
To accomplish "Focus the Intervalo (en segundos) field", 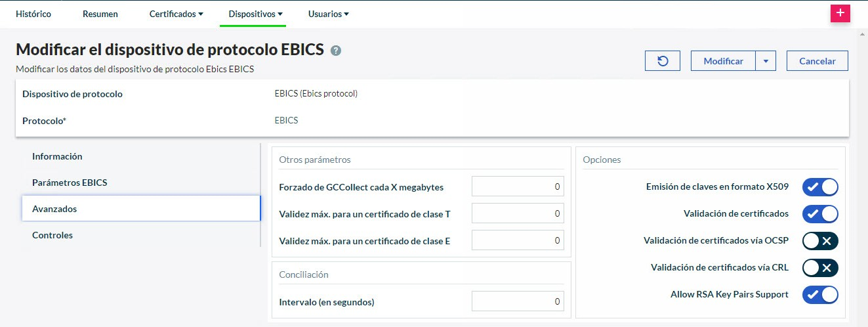I will [x=518, y=302].
